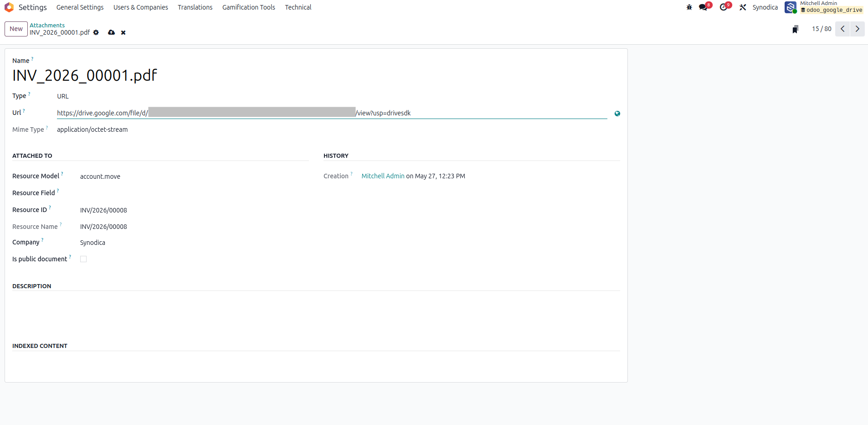Image resolution: width=868 pixels, height=425 pixels.
Task: Click Resource Model account.move field
Action: (194, 176)
